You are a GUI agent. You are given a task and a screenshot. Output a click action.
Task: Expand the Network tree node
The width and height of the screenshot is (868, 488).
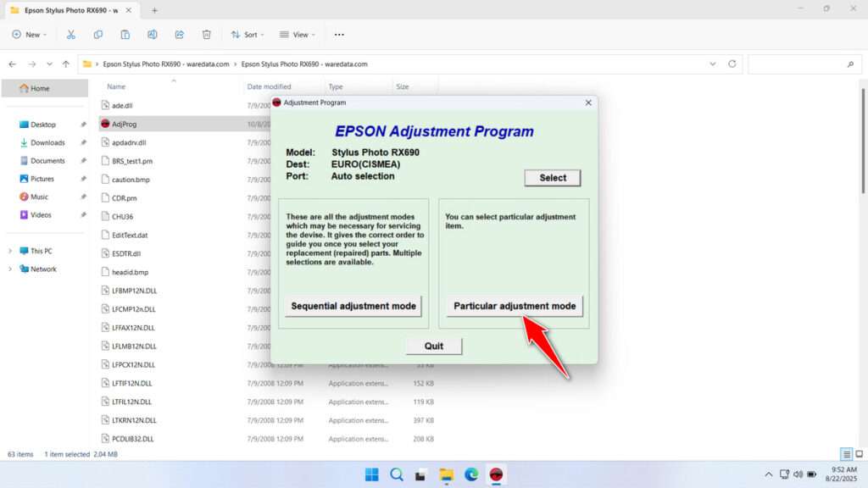coord(10,269)
